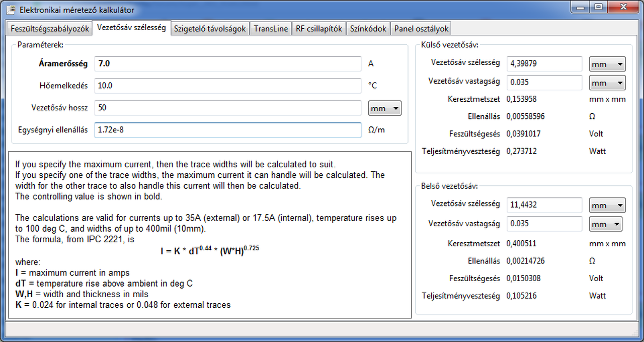Click the Külső Keresztmetszet value 0,153958

click(x=521, y=99)
